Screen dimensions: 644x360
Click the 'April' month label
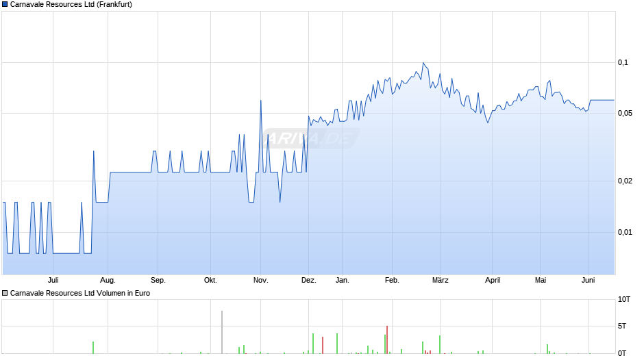493,281
